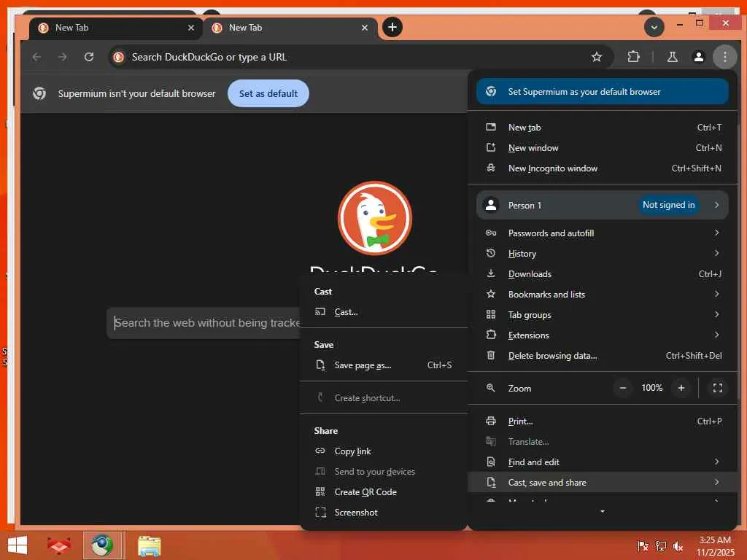The width and height of the screenshot is (747, 560).
Task: Click the network tray icon
Action: pos(660,546)
